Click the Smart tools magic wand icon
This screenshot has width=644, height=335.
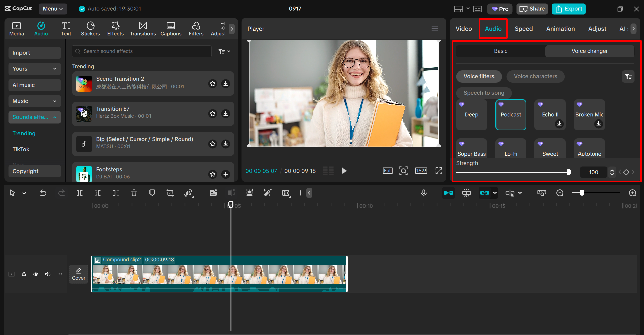tap(267, 193)
